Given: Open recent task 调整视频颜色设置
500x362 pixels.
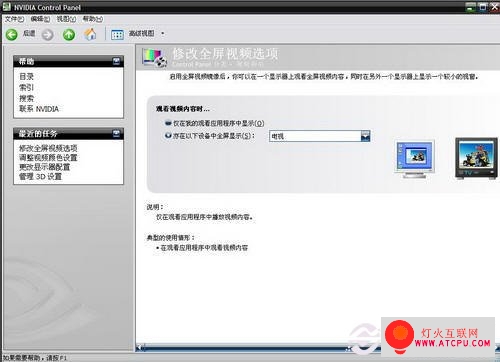Looking at the screenshot, I should coord(48,157).
